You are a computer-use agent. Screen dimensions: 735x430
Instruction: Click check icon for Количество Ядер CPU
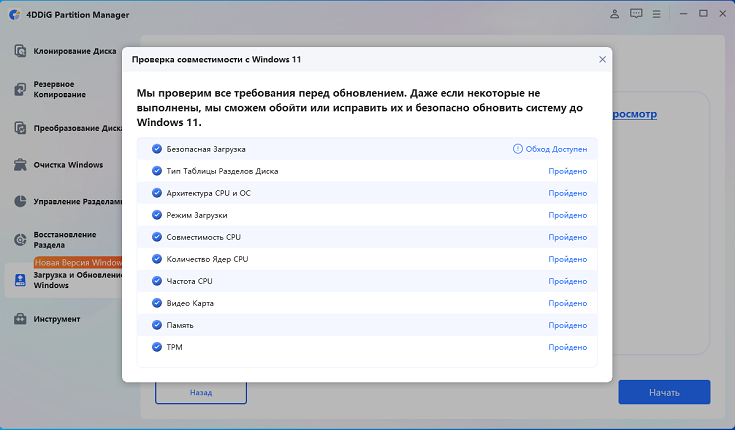(x=157, y=259)
